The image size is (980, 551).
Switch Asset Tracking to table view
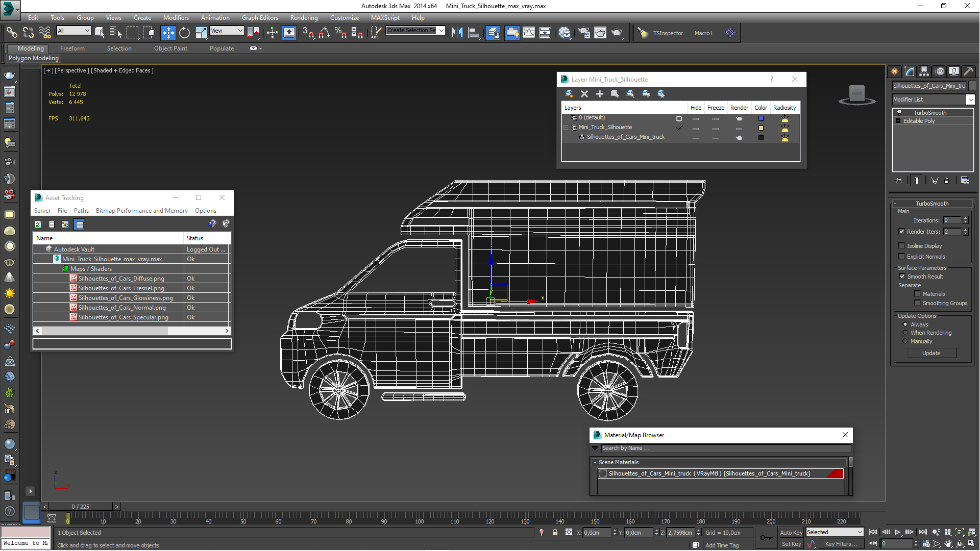coord(79,224)
